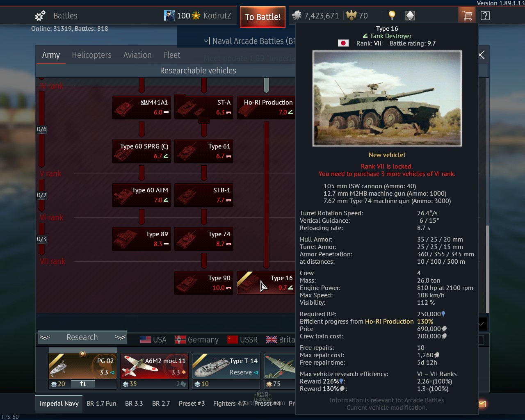The height and width of the screenshot is (420, 525).
Task: Select the Type 89 vehicle
Action: pyautogui.click(x=142, y=239)
